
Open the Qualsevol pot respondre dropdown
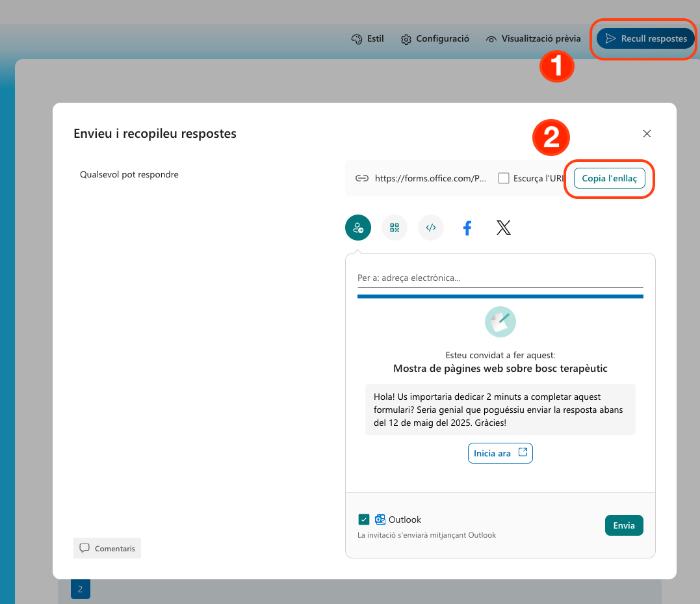point(129,174)
